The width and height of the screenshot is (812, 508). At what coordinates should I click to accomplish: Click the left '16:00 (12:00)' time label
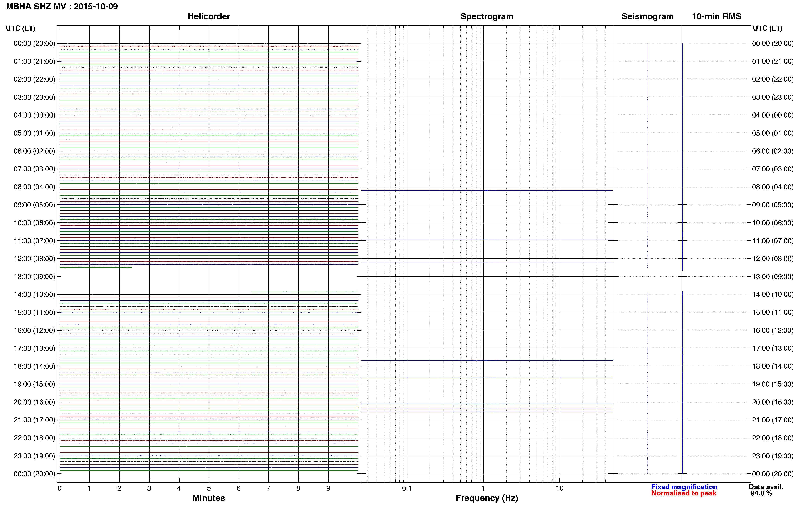tap(34, 330)
